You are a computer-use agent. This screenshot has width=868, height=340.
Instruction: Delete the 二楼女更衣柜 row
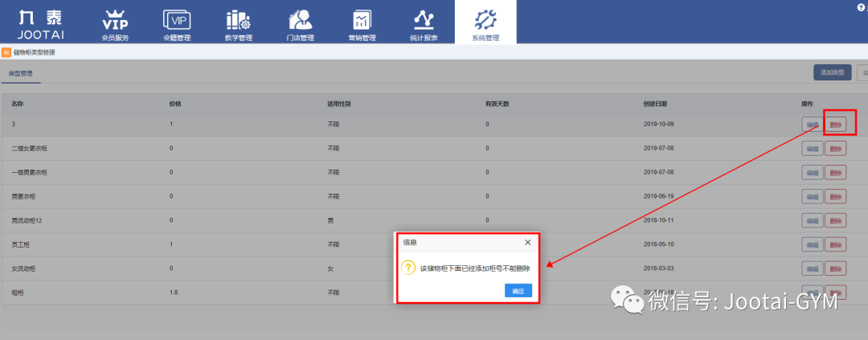coord(835,149)
